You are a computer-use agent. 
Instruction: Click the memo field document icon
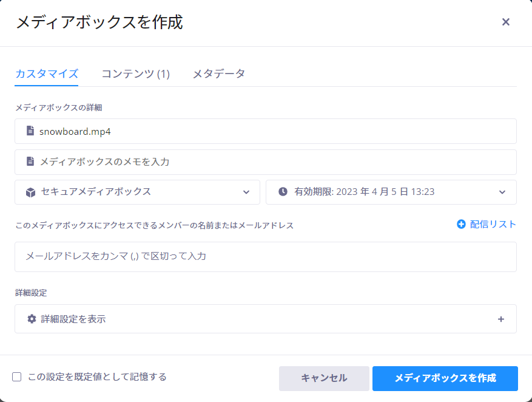click(30, 162)
